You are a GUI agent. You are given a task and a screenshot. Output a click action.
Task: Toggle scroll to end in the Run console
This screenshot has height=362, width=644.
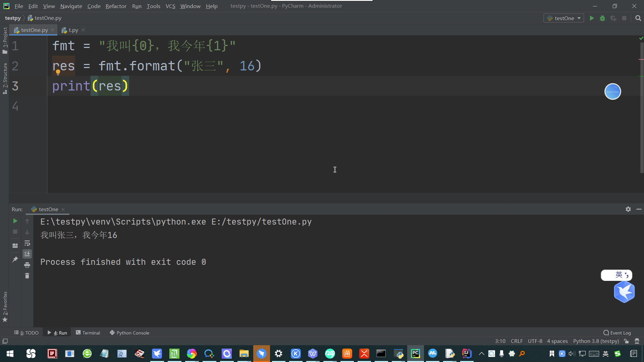(27, 254)
